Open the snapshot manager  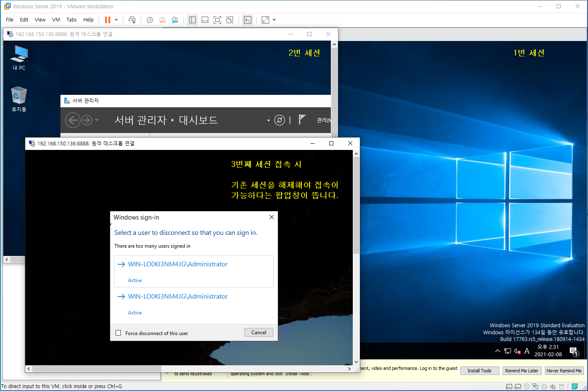pos(175,19)
